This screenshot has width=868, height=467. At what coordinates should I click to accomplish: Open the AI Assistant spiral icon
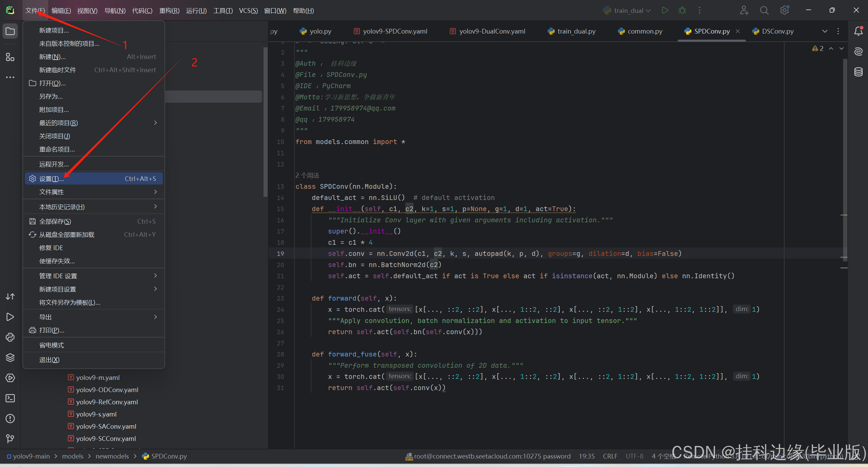pos(858,52)
